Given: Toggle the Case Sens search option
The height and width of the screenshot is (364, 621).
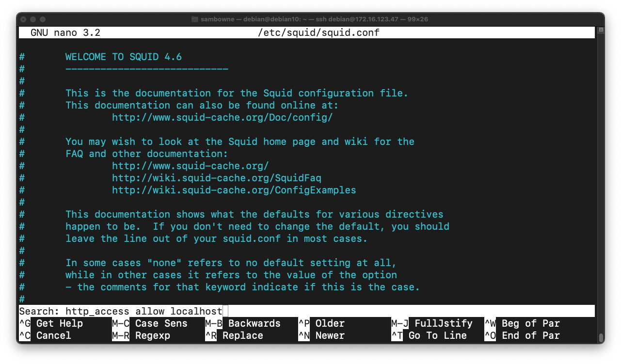Looking at the screenshot, I should (160, 323).
